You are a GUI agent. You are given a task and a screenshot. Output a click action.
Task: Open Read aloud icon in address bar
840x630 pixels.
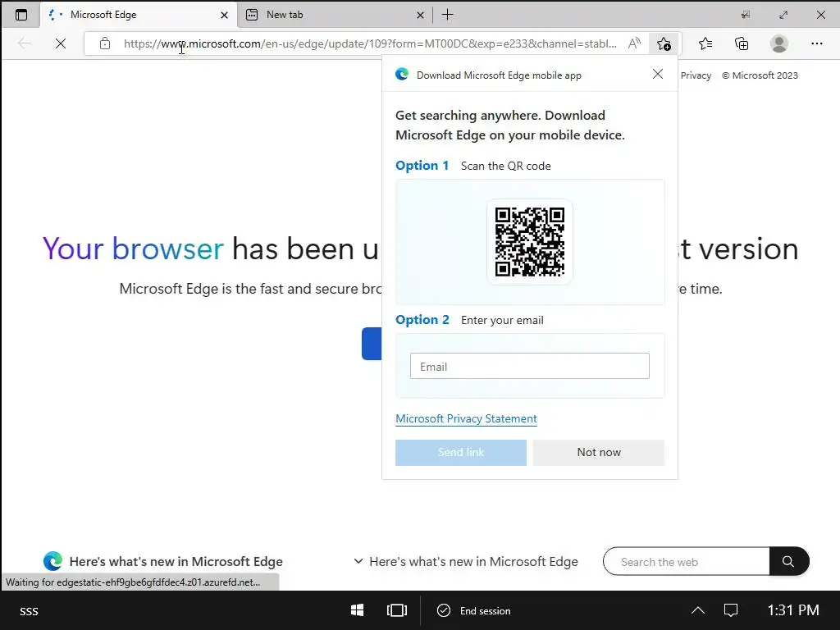tap(634, 43)
